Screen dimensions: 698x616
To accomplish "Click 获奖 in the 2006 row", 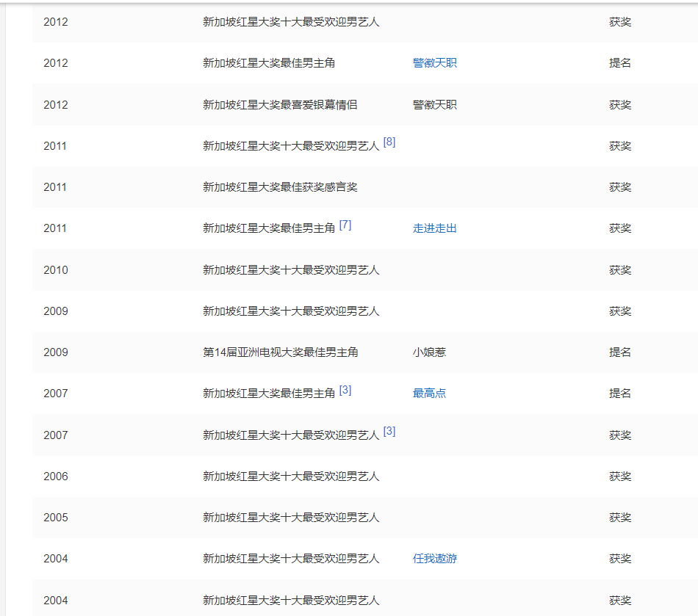I will 620,477.
